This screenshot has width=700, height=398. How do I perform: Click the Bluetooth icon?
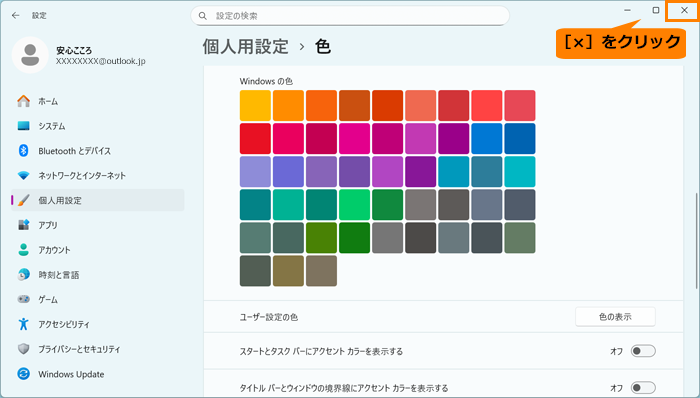click(x=24, y=151)
